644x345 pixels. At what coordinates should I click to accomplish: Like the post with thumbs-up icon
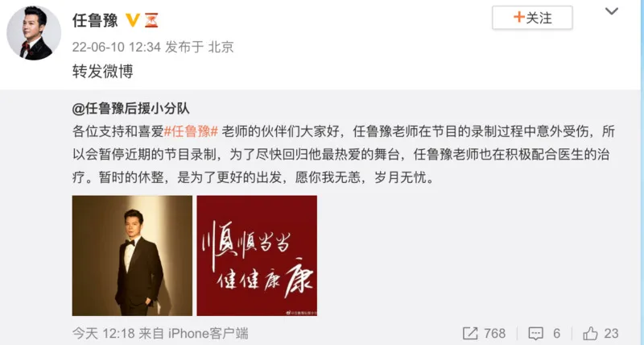(x=591, y=333)
